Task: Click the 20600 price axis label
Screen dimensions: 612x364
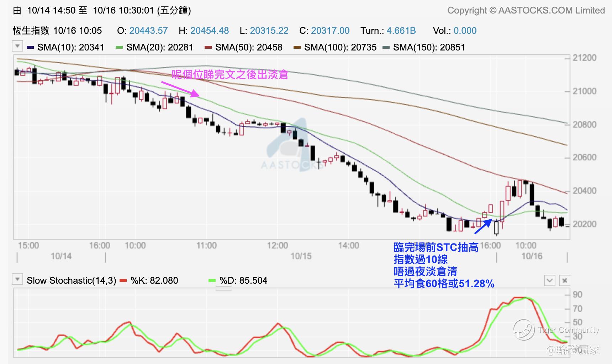Action: [585, 157]
